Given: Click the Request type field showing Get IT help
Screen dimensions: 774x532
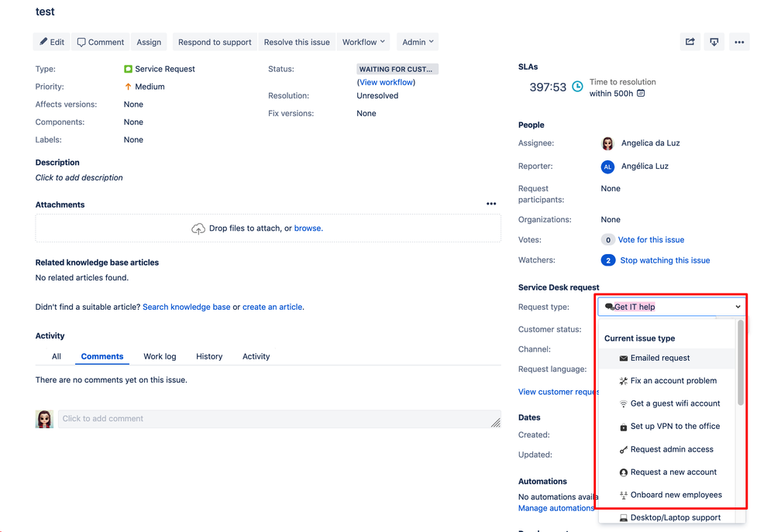Looking at the screenshot, I should coord(671,307).
